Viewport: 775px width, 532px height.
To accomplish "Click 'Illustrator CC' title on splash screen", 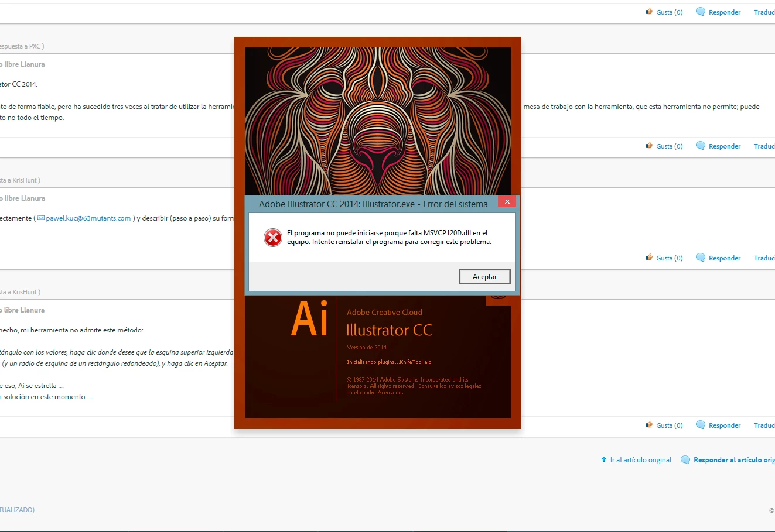I will 389,330.
